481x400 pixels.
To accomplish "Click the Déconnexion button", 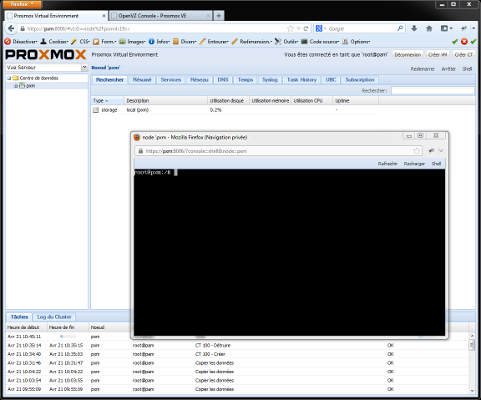I will click(408, 55).
